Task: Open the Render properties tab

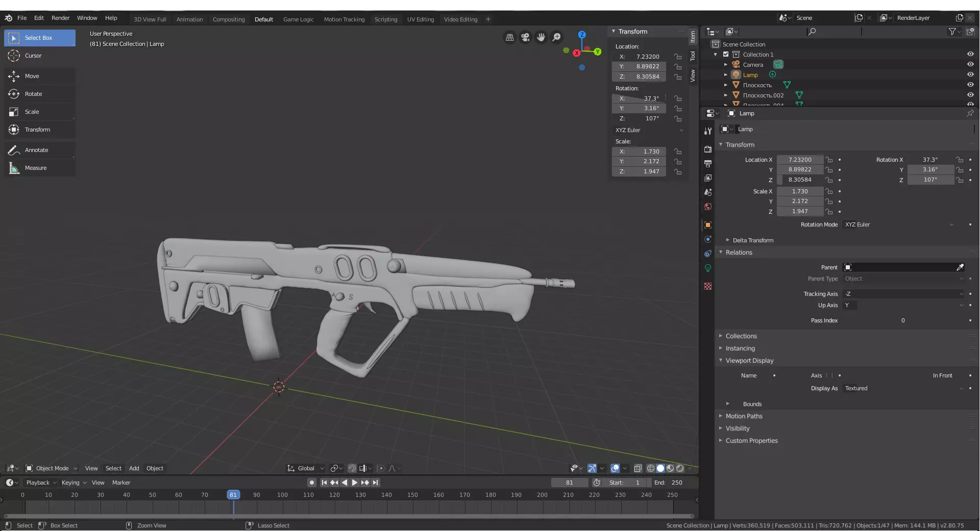Action: pos(708,149)
